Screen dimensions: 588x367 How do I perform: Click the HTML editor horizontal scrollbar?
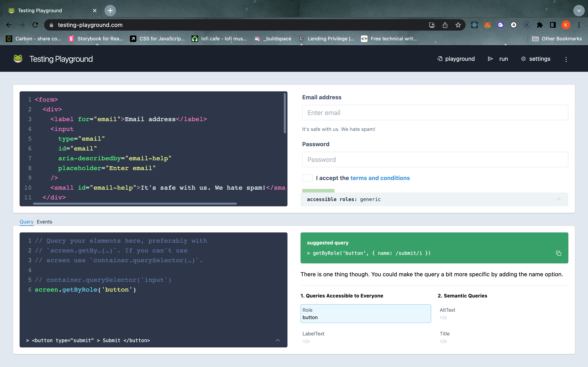click(135, 204)
